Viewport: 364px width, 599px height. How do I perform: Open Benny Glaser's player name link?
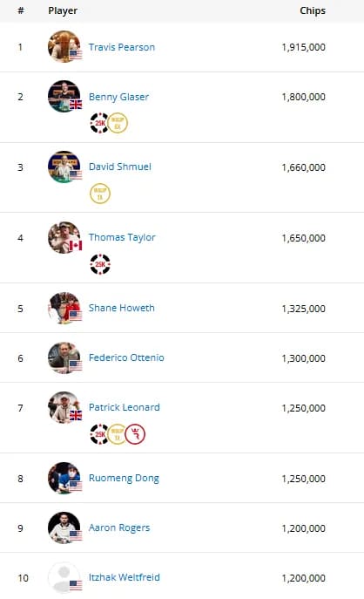[118, 97]
